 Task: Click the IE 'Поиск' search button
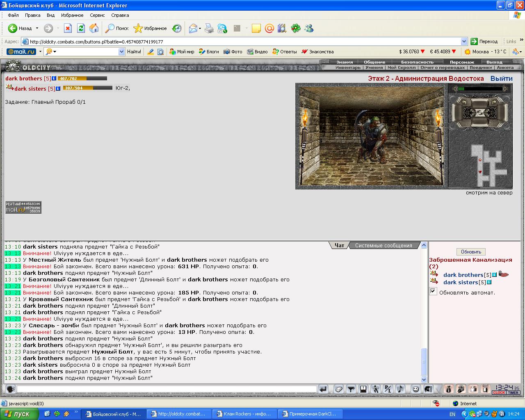point(117,28)
